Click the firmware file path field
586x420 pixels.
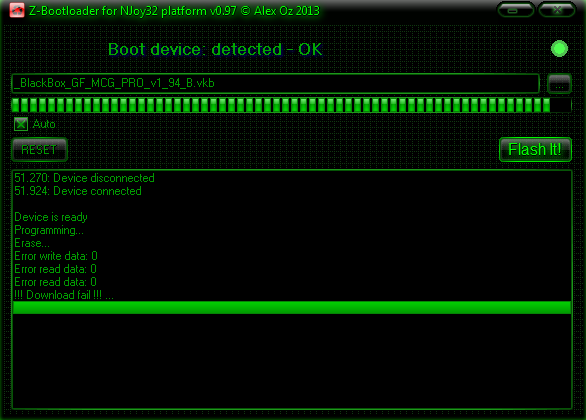click(x=275, y=83)
